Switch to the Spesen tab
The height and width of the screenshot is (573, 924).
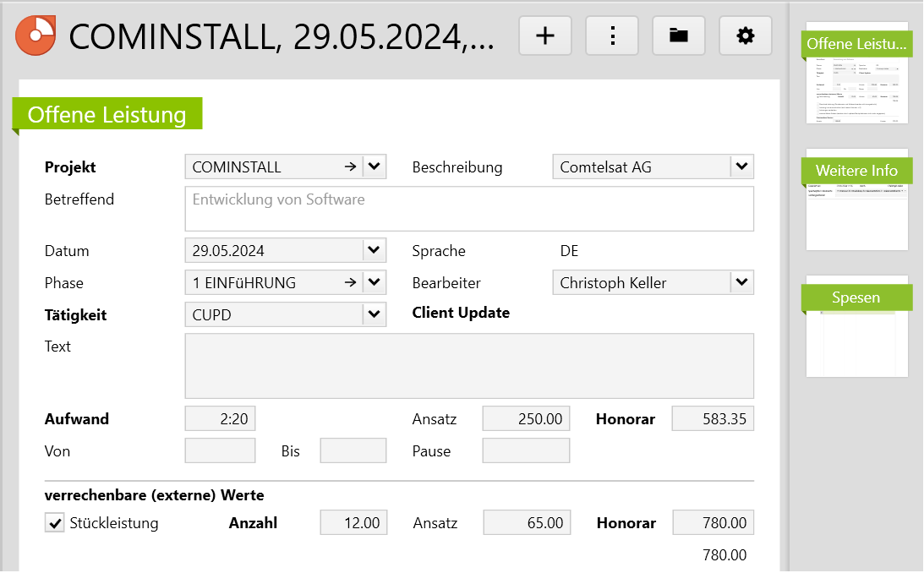(x=856, y=297)
